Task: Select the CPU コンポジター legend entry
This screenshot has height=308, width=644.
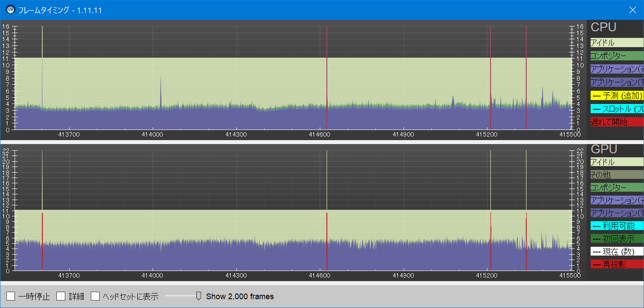Action: point(617,56)
